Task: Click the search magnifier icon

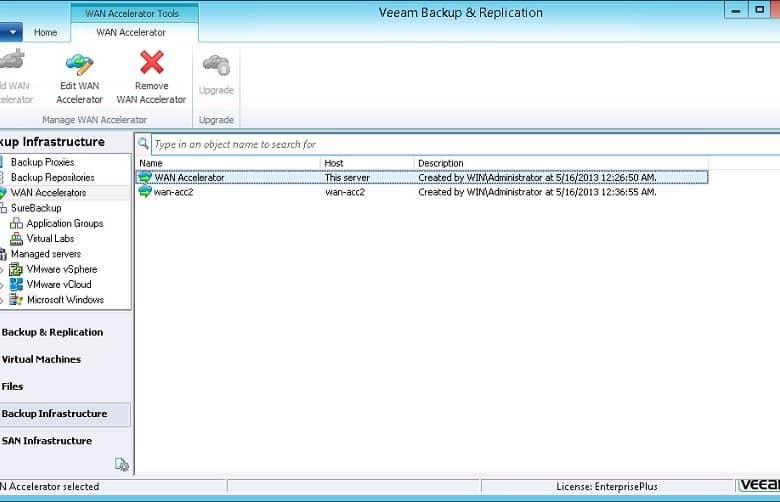Action: (x=143, y=144)
